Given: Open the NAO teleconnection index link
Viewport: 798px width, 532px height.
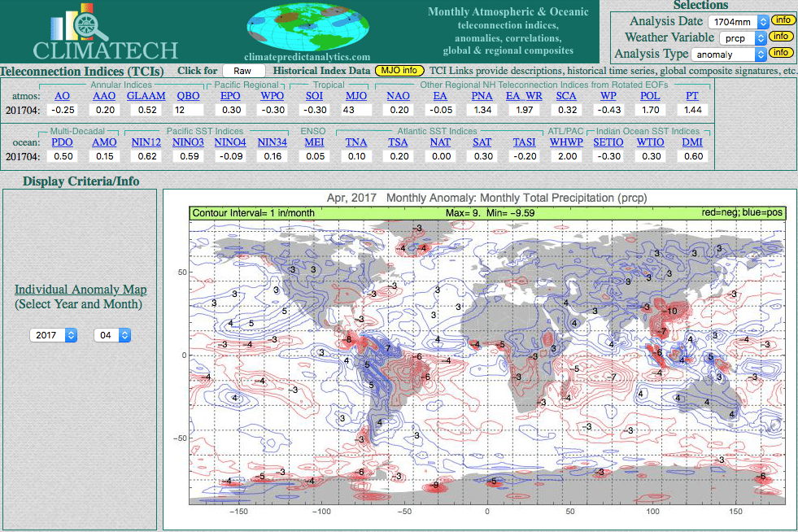Looking at the screenshot, I should pyautogui.click(x=398, y=96).
